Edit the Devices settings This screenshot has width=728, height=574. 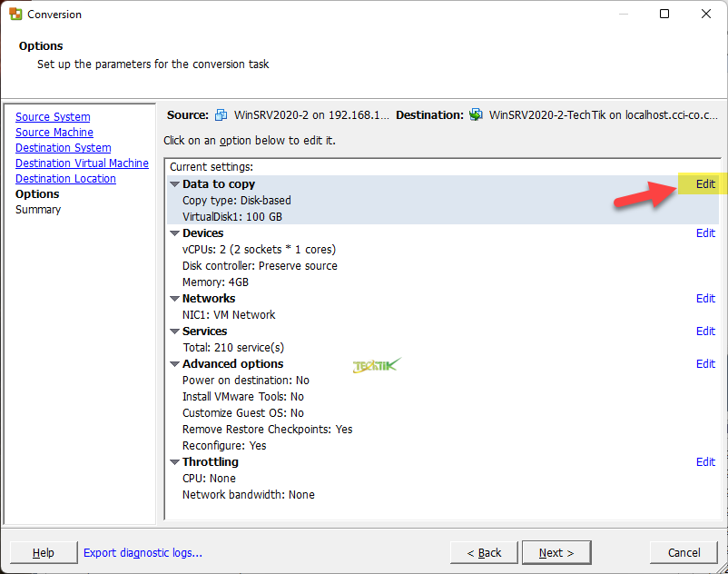click(x=705, y=233)
